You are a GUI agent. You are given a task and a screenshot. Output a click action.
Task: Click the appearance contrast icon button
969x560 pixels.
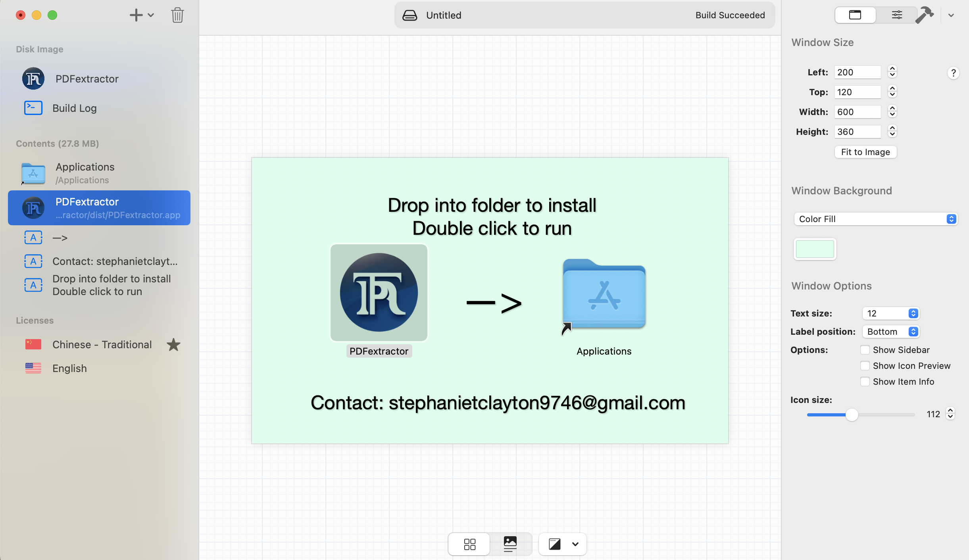554,544
